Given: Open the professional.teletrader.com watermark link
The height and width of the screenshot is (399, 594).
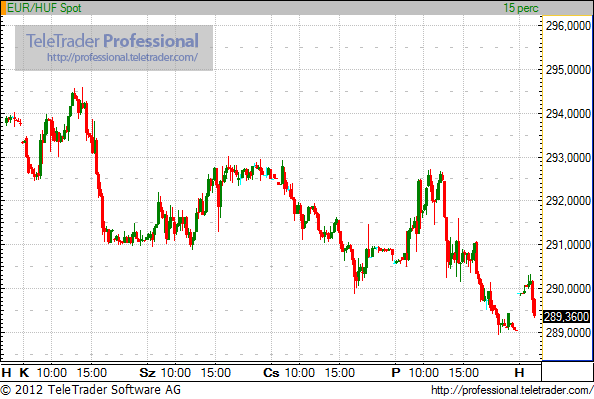Looking at the screenshot, I should [122, 57].
